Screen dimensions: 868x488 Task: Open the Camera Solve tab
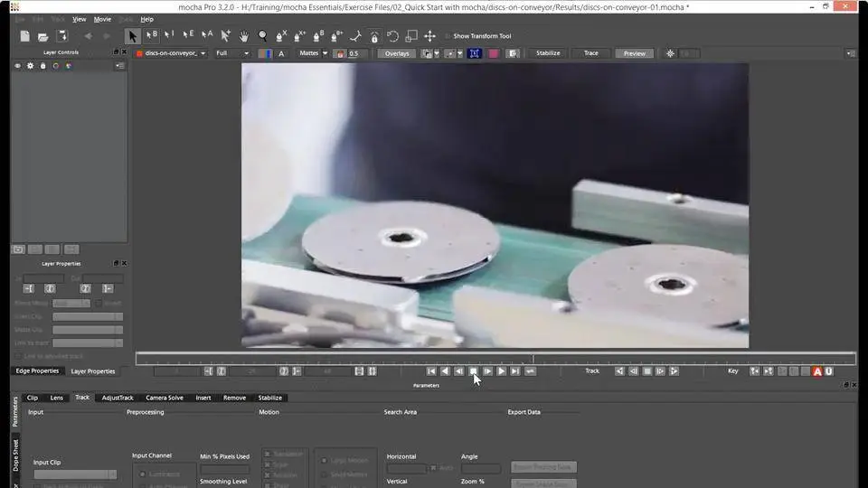pos(165,398)
